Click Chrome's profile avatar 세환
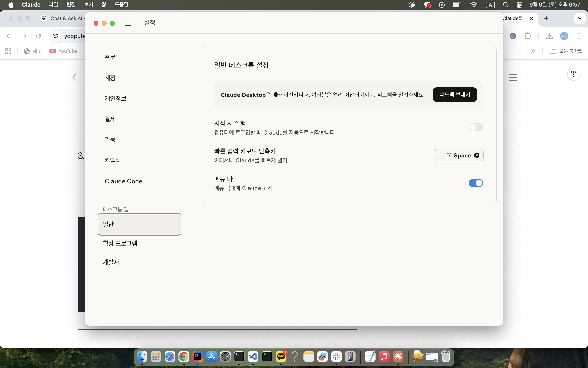The image size is (588, 368). coord(564,36)
